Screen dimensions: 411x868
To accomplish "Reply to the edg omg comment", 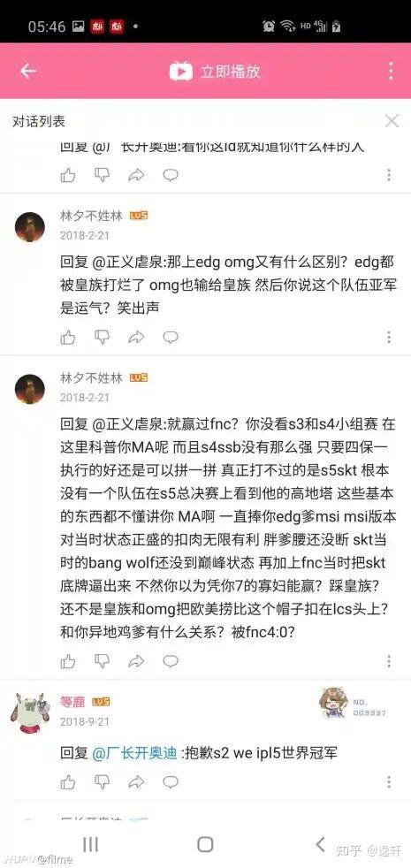I will pos(171,337).
